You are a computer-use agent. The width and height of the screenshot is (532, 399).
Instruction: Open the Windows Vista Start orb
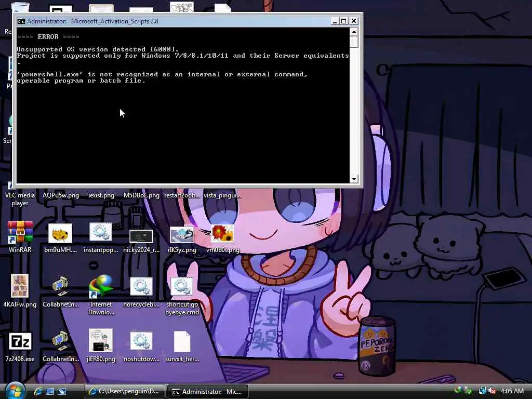click(x=15, y=391)
